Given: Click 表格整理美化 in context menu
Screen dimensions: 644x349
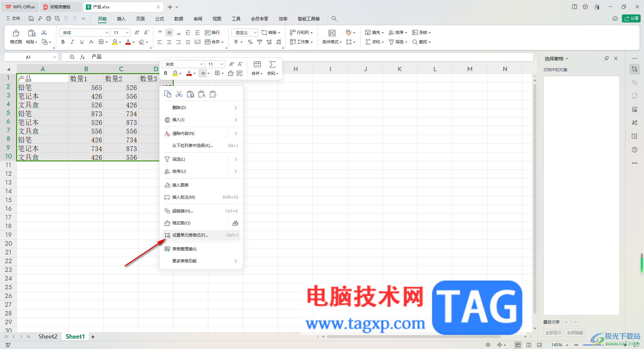Looking at the screenshot, I should coord(201,249).
